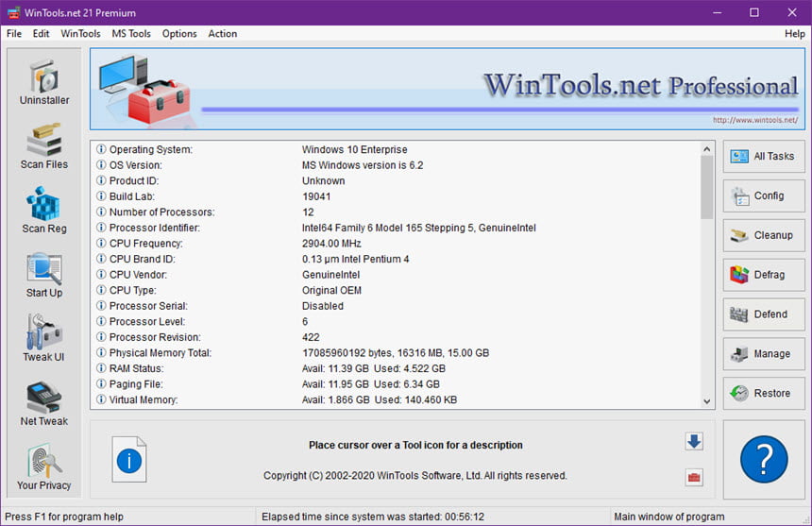Image resolution: width=812 pixels, height=526 pixels.
Task: Click the info icon beside CPU Frequency
Action: (102, 243)
